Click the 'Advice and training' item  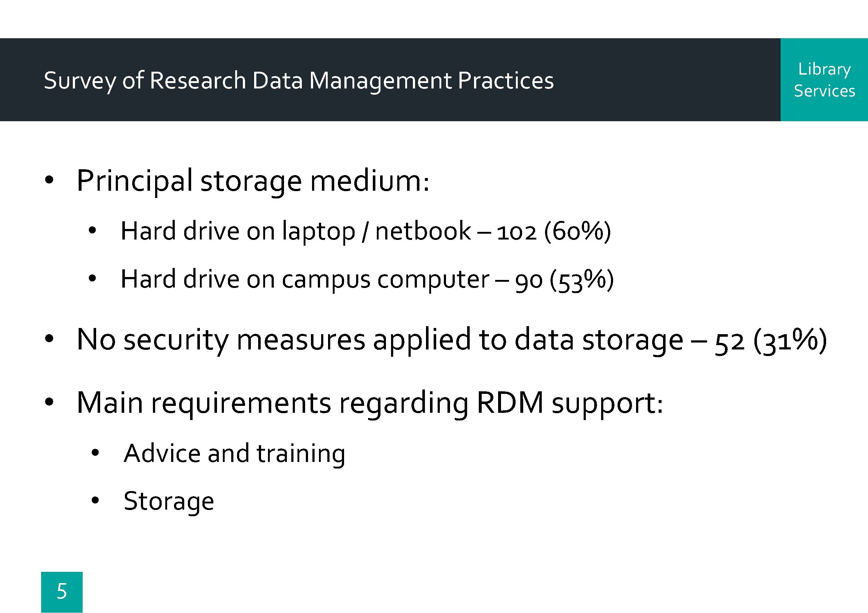[234, 454]
